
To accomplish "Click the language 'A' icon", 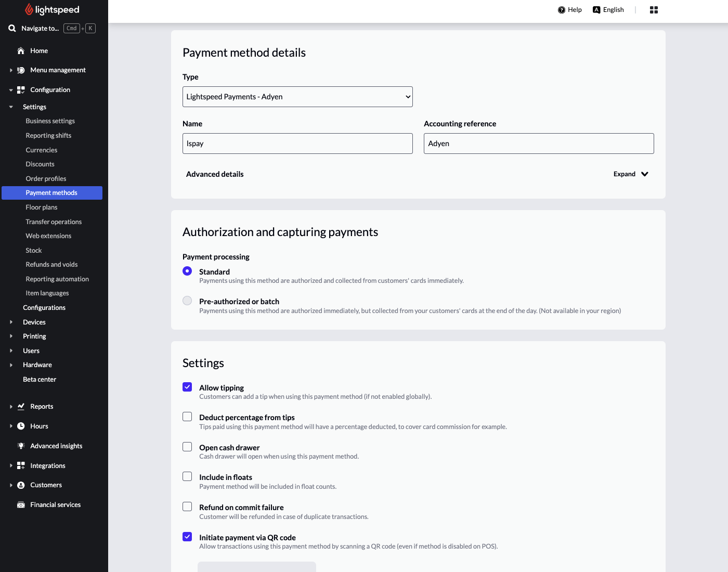I will pos(596,10).
